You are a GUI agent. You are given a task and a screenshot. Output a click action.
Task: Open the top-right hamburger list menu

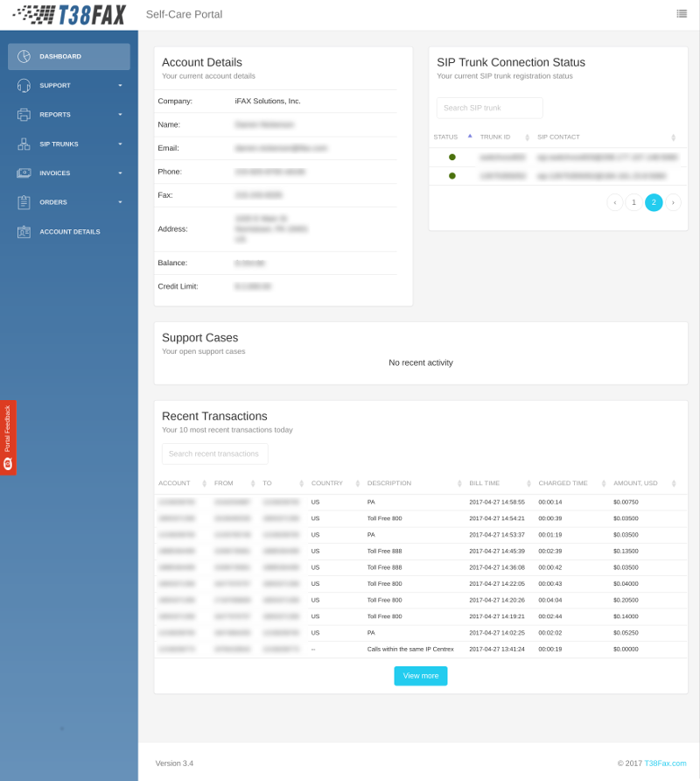[x=682, y=13]
